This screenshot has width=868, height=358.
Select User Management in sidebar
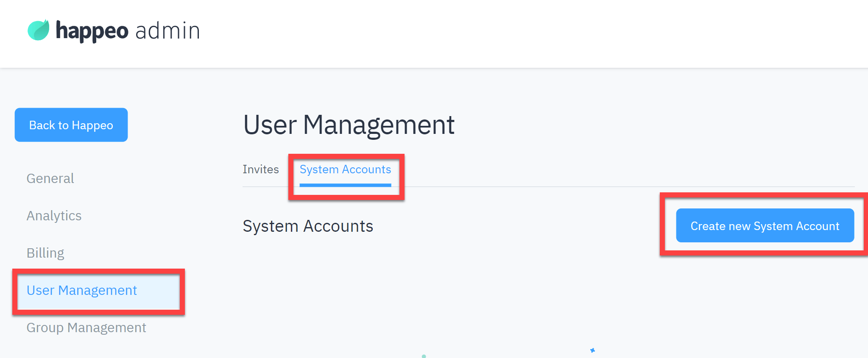coord(82,290)
